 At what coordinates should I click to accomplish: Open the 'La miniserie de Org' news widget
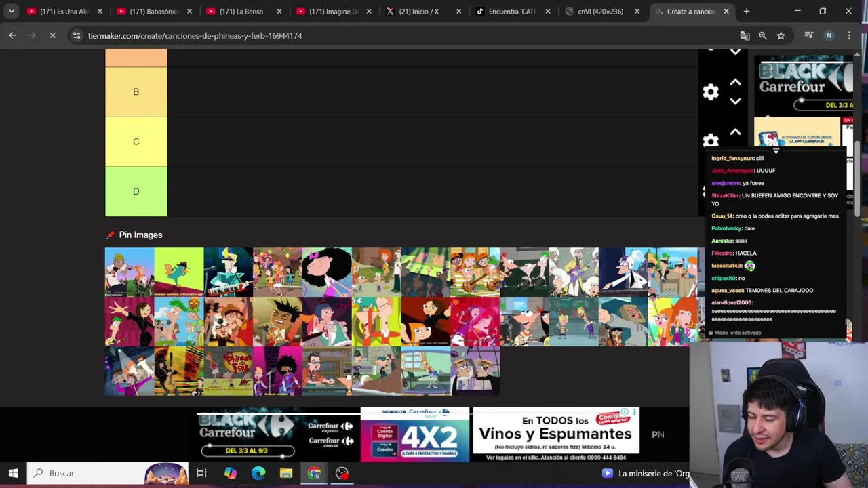[646, 473]
